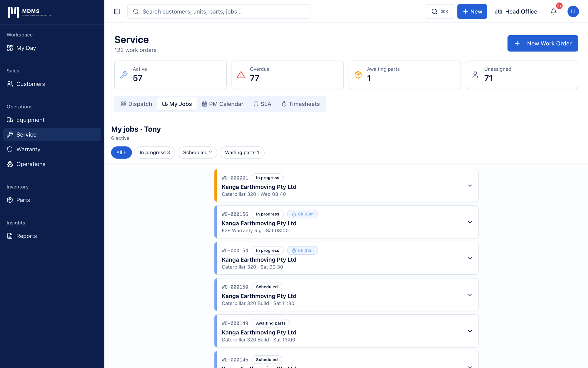Image resolution: width=588 pixels, height=368 pixels.
Task: Open the notifications bell
Action: point(554,11)
